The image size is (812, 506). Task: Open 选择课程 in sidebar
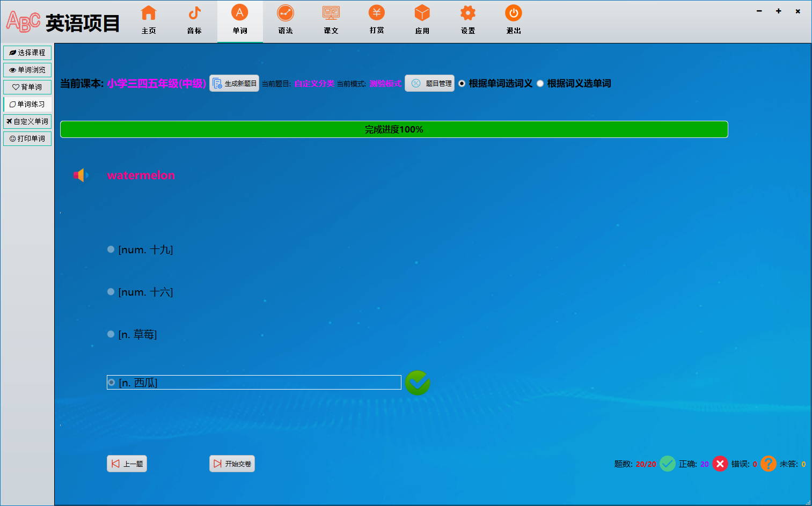pyautogui.click(x=27, y=53)
